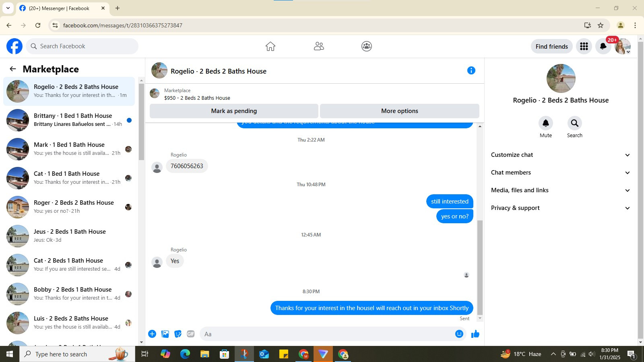Click Rogelio's large profile thumbnail in side panel
This screenshot has width=644, height=362.
(x=561, y=78)
